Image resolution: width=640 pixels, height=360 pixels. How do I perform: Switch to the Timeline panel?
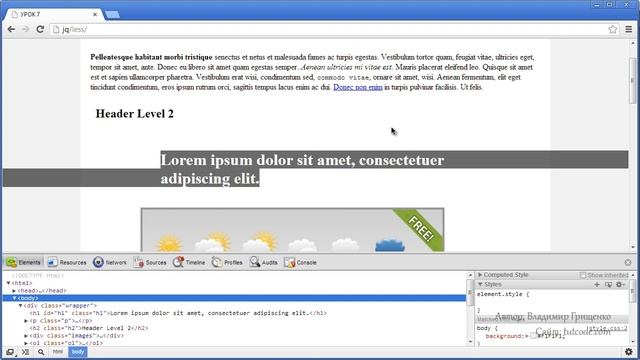pyautogui.click(x=189, y=262)
